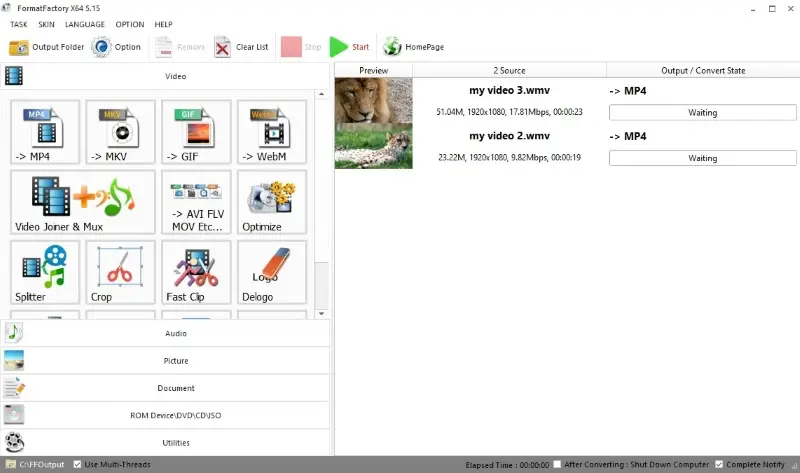Screen dimensions: 800x473
Task: Start the conversion queue
Action: 349,47
